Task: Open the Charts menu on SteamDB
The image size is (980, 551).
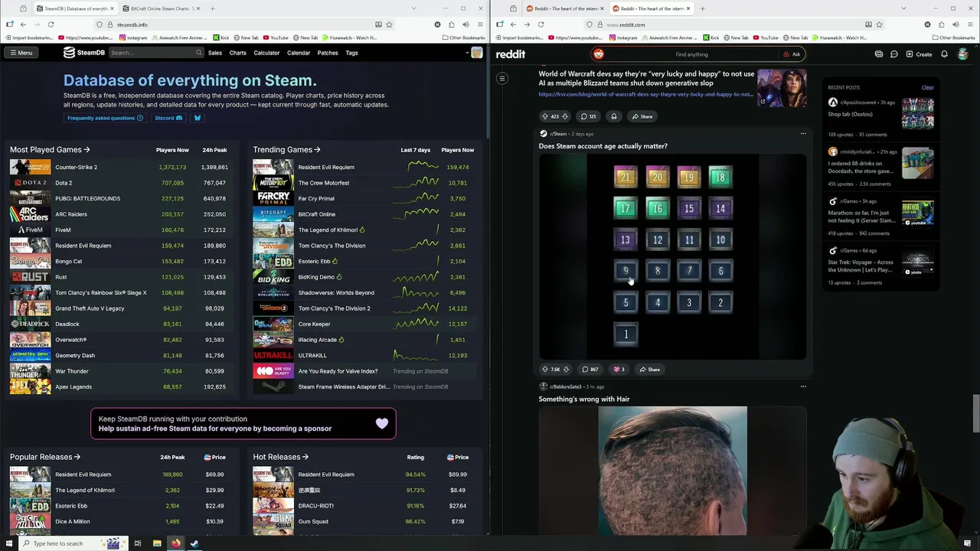Action: coord(237,53)
